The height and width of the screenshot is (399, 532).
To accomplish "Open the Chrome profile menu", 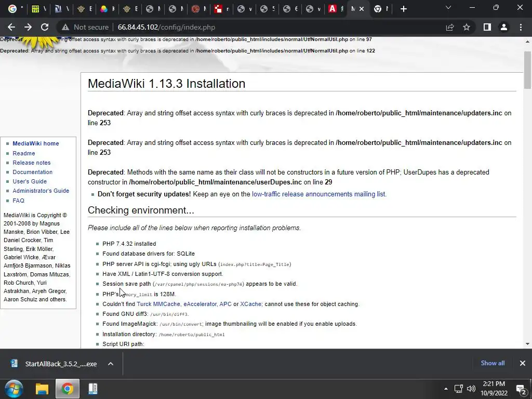I will pos(504,27).
